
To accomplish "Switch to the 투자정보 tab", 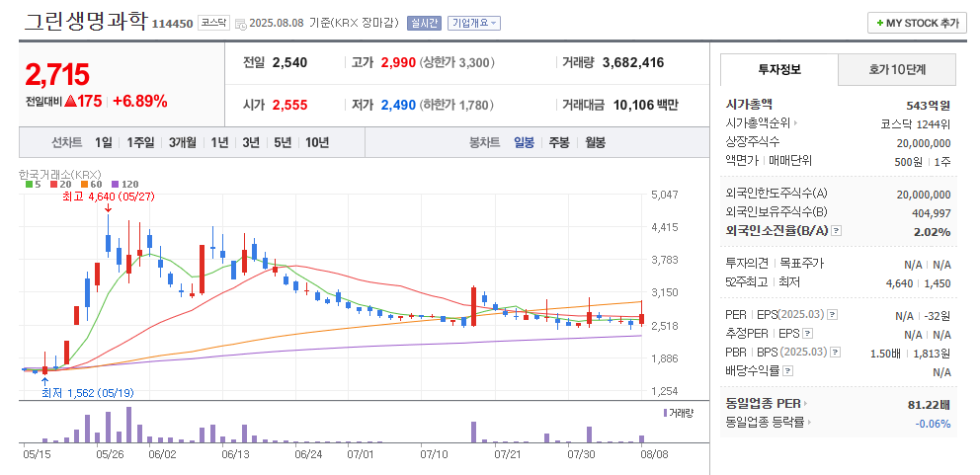I will (778, 69).
